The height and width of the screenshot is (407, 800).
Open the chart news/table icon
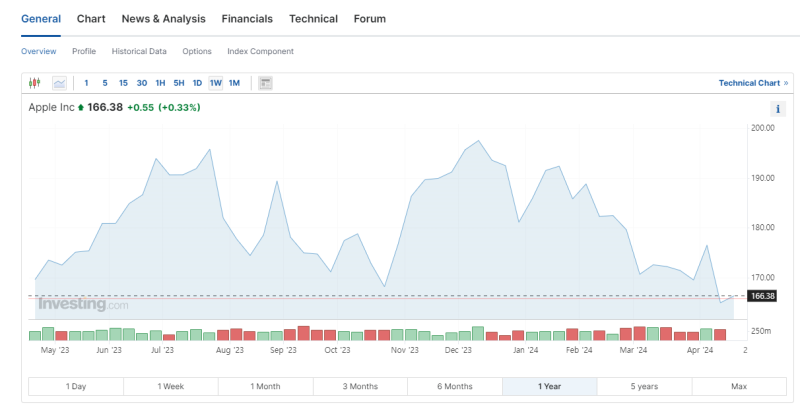265,83
